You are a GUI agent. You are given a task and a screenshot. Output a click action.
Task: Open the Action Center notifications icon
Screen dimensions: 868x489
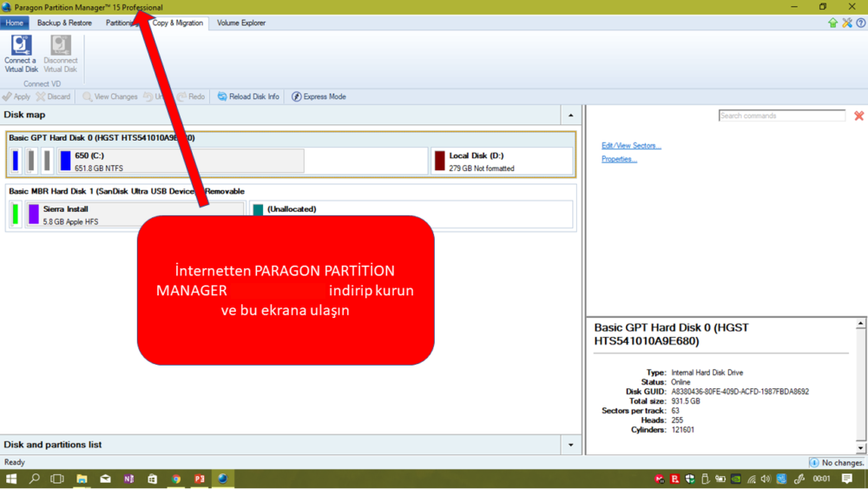(847, 479)
